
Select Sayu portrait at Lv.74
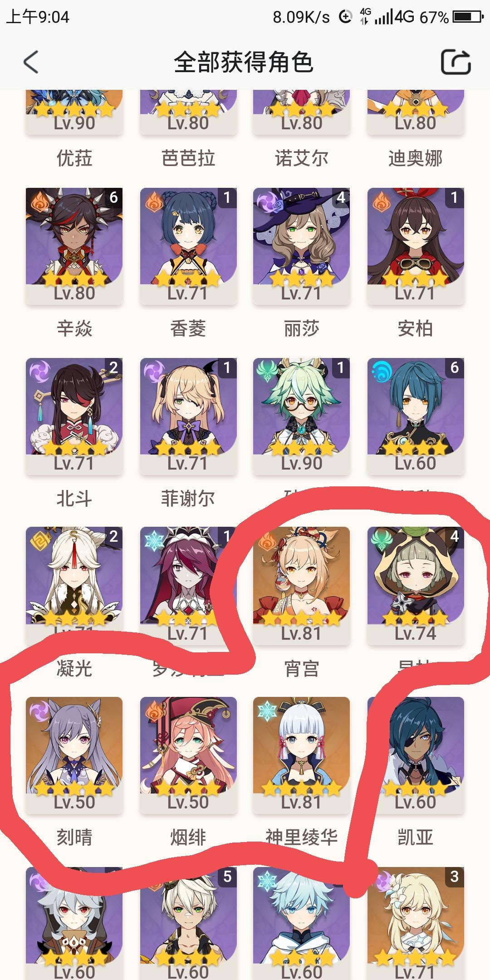[416, 586]
